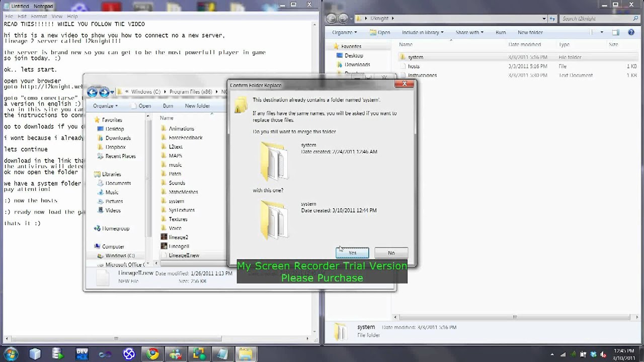This screenshot has width=644, height=362.
Task: Select MAPS folder in file list
Action: (x=175, y=156)
